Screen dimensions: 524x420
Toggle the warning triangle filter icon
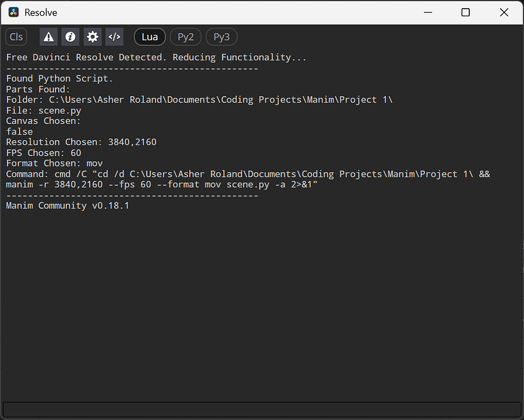48,37
